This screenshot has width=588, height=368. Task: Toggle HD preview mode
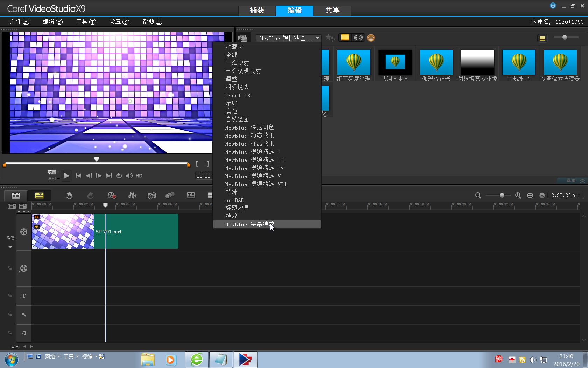click(139, 176)
